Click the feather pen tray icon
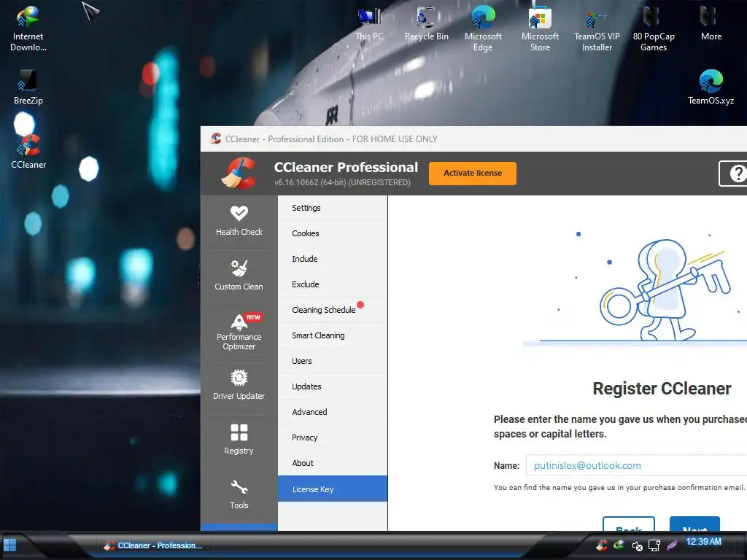The height and width of the screenshot is (560, 747). click(x=672, y=545)
